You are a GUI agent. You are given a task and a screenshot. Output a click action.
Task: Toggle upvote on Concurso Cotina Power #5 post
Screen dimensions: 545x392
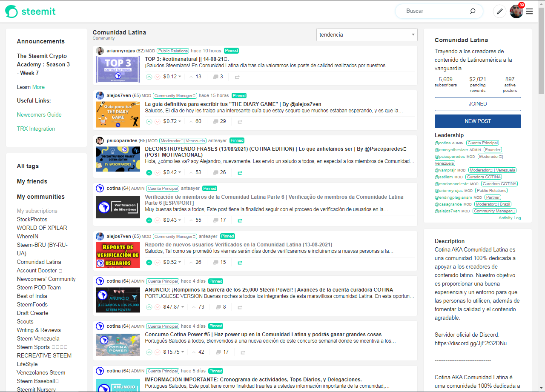tap(149, 352)
